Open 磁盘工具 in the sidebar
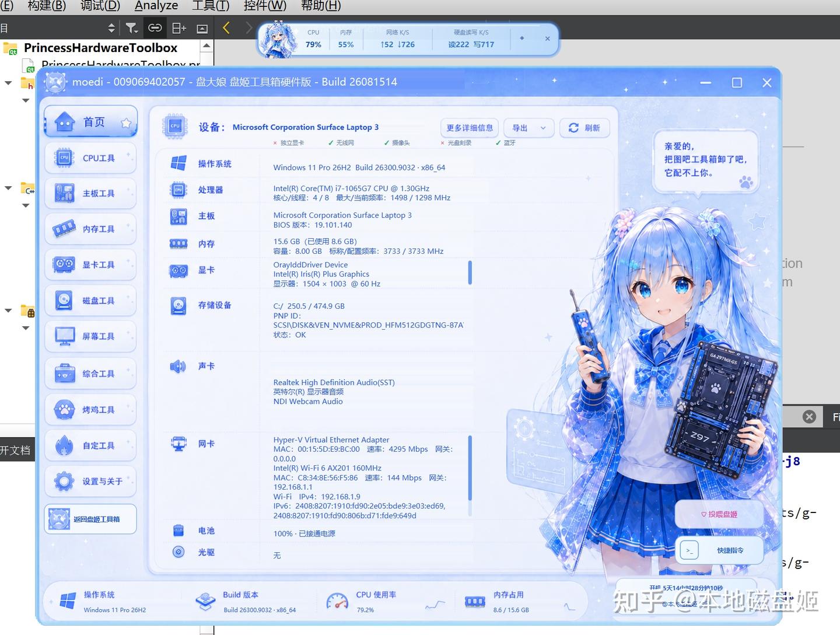Image resolution: width=840 pixels, height=635 pixels. point(90,301)
